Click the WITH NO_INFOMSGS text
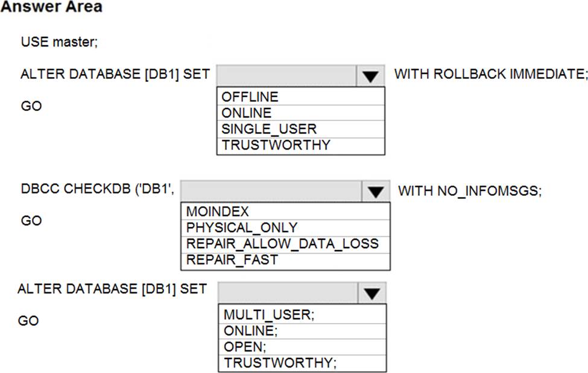This screenshot has width=588, height=373. coord(470,191)
